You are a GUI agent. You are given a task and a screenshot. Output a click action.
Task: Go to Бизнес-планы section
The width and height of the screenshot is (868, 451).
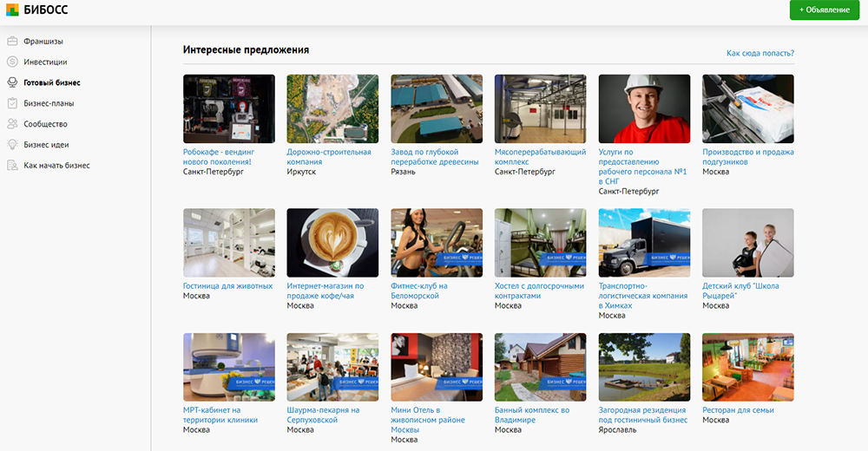tap(49, 103)
